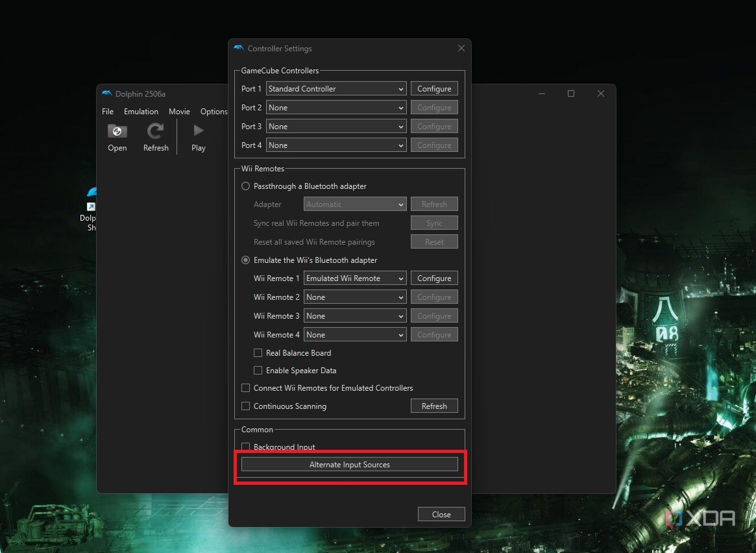Close the Controller Settings dialog with X

(461, 49)
